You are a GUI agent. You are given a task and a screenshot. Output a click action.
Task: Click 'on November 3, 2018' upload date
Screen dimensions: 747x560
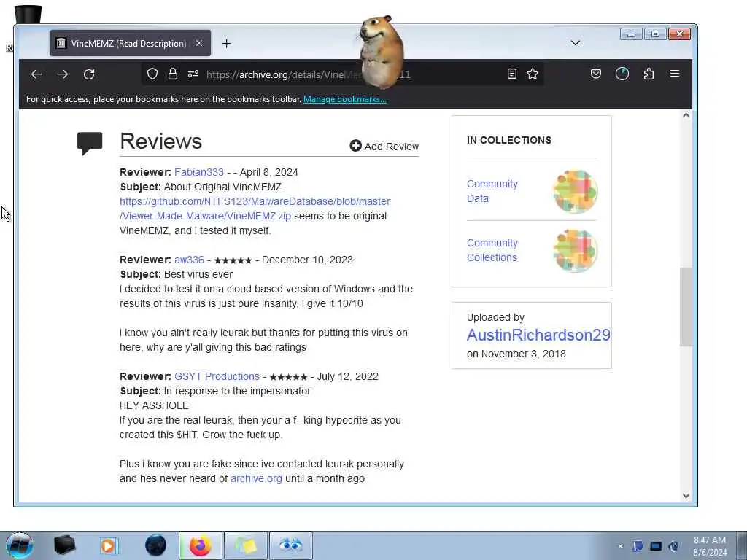[x=516, y=354]
